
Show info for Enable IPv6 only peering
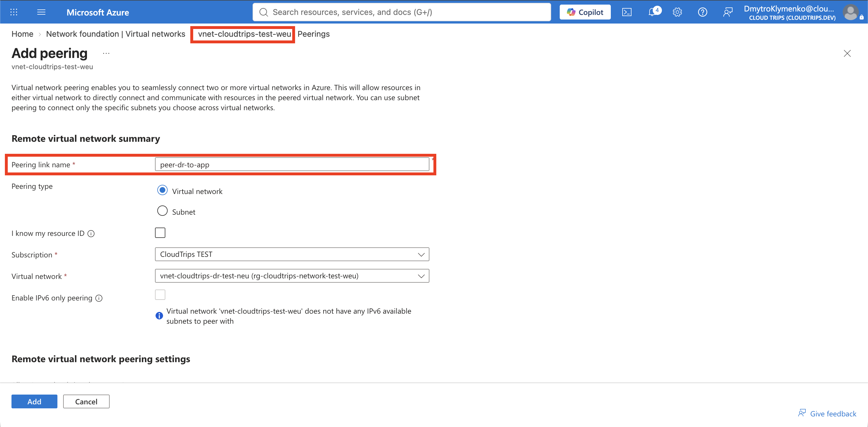coord(99,298)
